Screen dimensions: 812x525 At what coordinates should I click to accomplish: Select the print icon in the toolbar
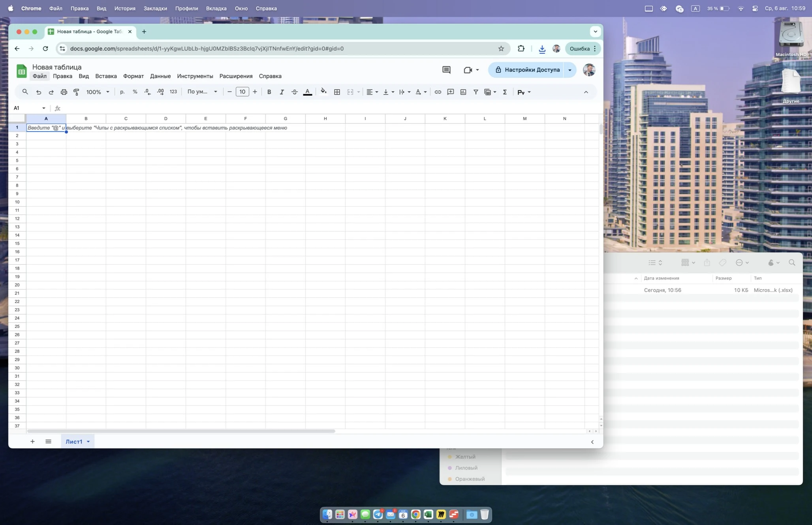click(64, 92)
